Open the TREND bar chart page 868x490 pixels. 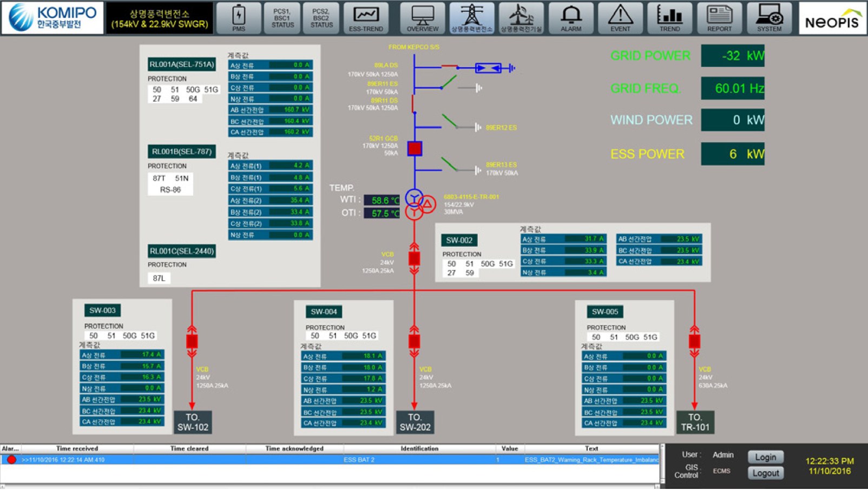coord(669,18)
